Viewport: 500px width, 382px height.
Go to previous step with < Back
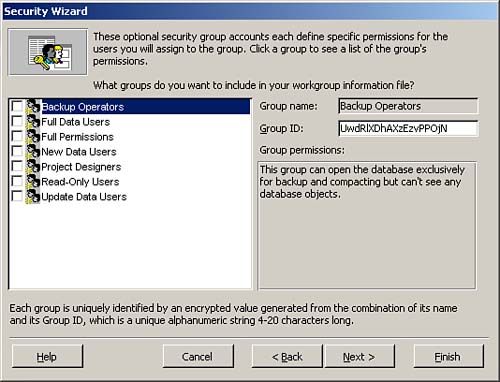287,357
